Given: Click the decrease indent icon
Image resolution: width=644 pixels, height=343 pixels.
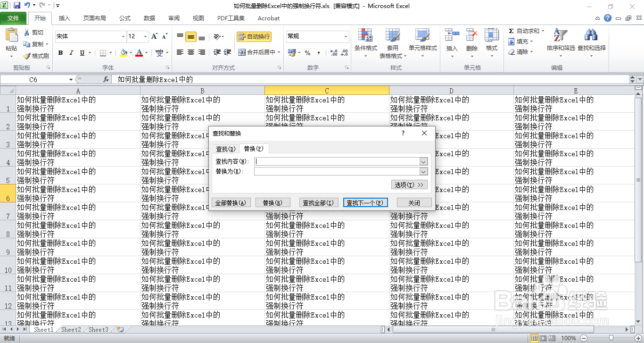Looking at the screenshot, I should (217, 52).
